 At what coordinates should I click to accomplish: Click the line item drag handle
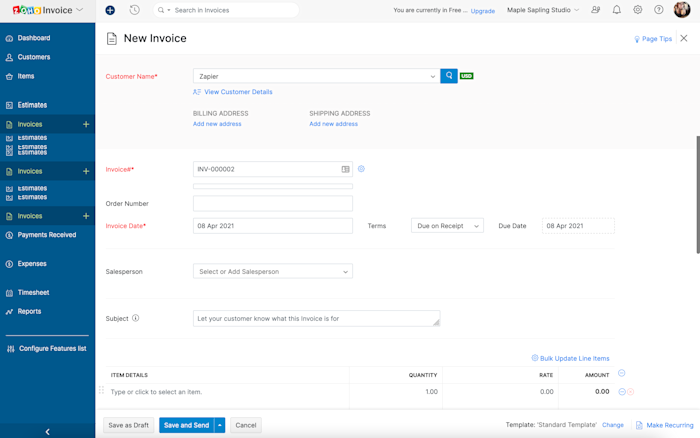[x=101, y=390]
